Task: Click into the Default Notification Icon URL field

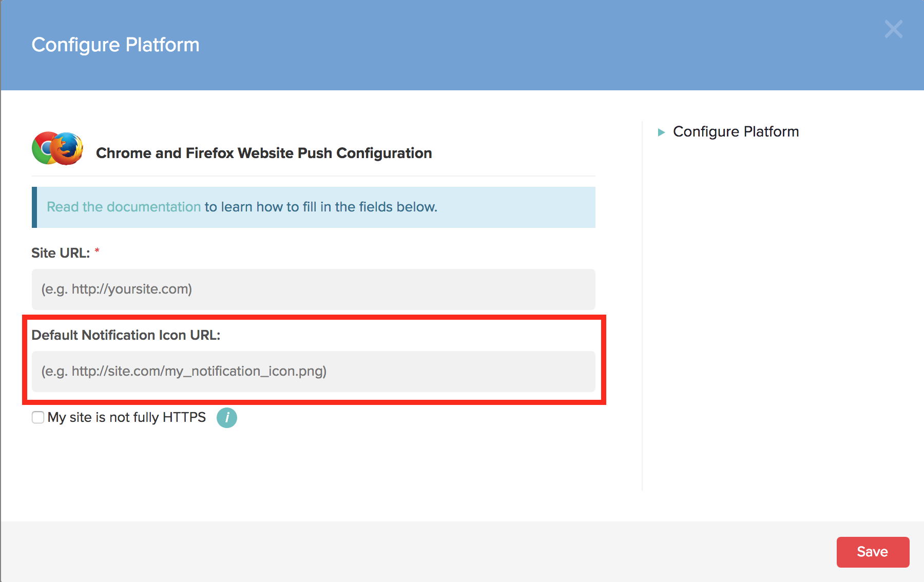Action: click(313, 372)
